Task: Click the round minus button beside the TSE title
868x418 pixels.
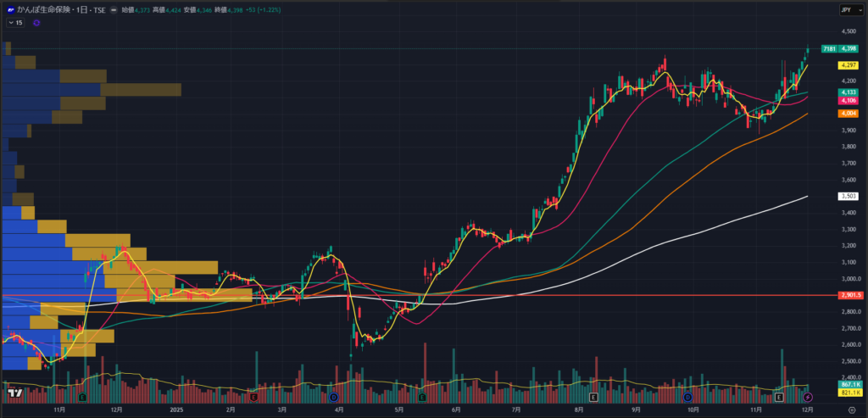Action: pos(114,9)
